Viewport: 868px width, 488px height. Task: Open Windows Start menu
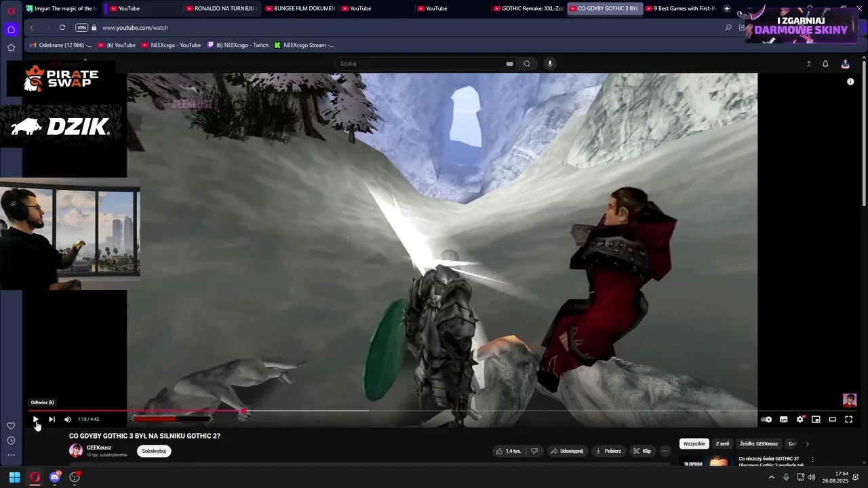pos(14,477)
